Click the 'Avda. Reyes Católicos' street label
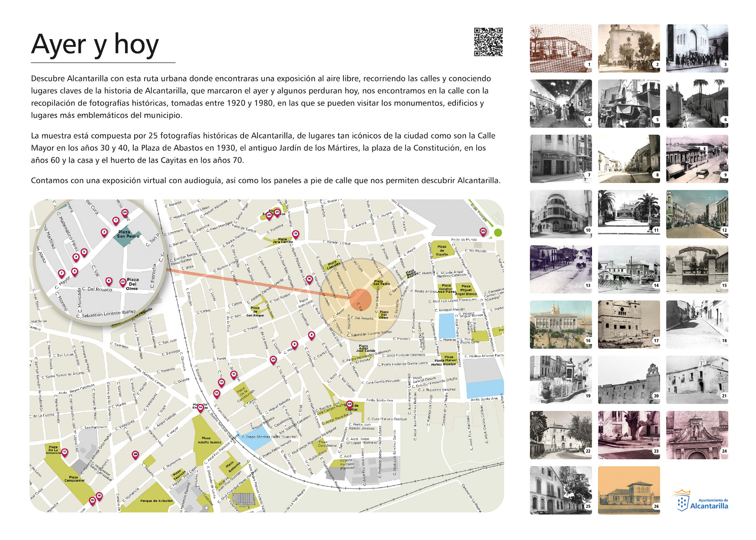The width and height of the screenshot is (756, 540). click(x=76, y=390)
